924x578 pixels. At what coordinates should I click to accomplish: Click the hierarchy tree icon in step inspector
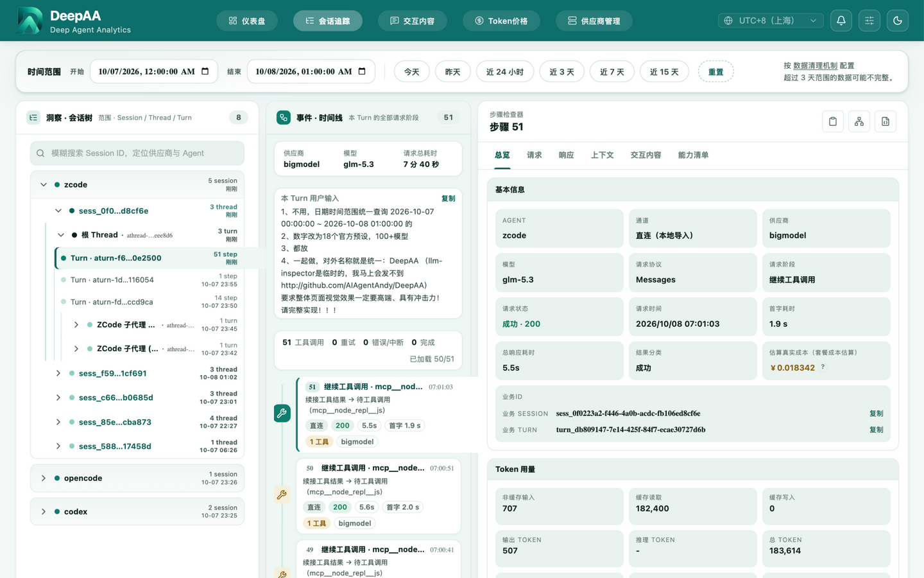[859, 121]
